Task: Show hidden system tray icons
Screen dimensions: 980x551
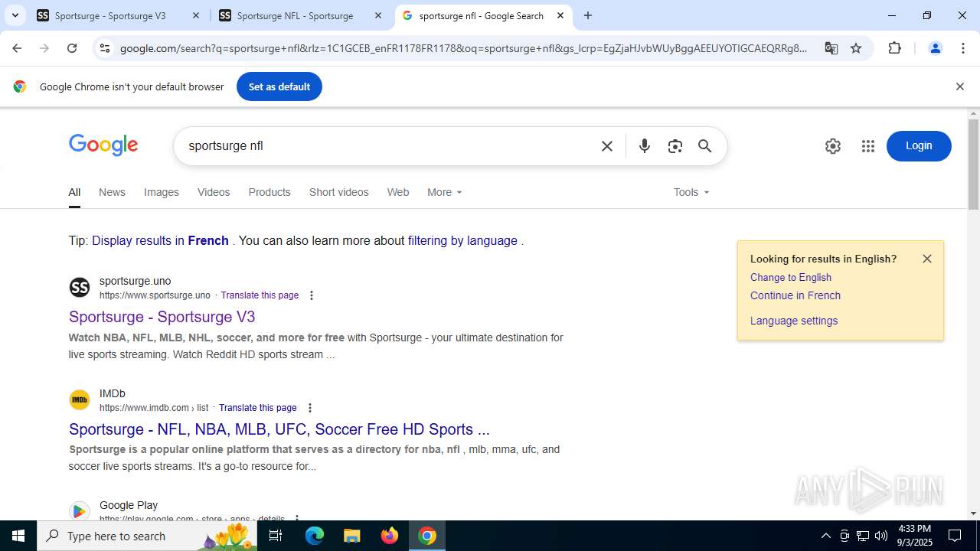Action: [825, 536]
